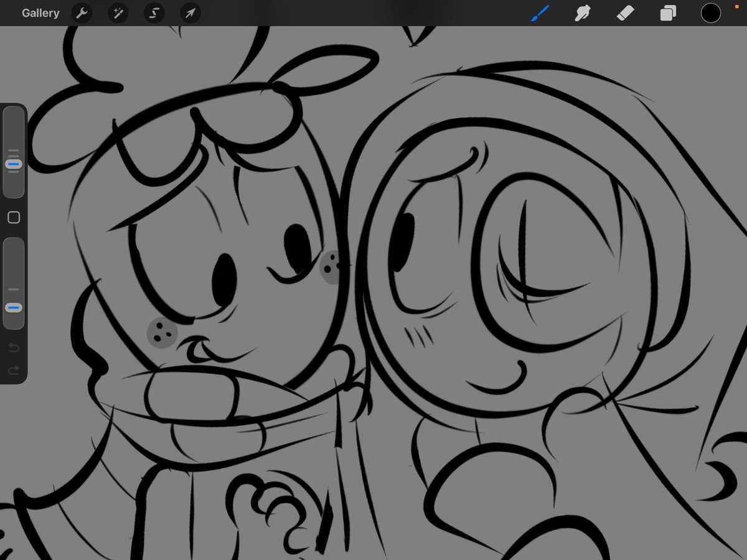
Task: Select the Smudge tool
Action: (583, 13)
